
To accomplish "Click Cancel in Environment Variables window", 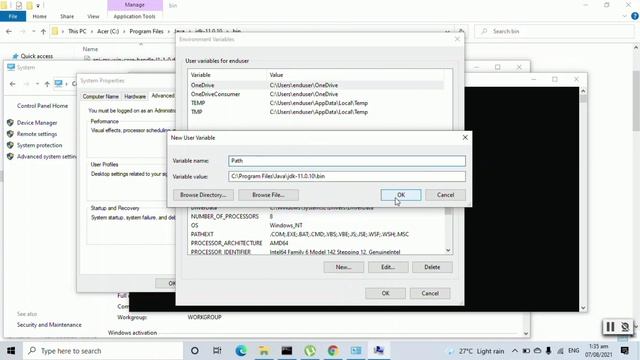I will (x=430, y=293).
